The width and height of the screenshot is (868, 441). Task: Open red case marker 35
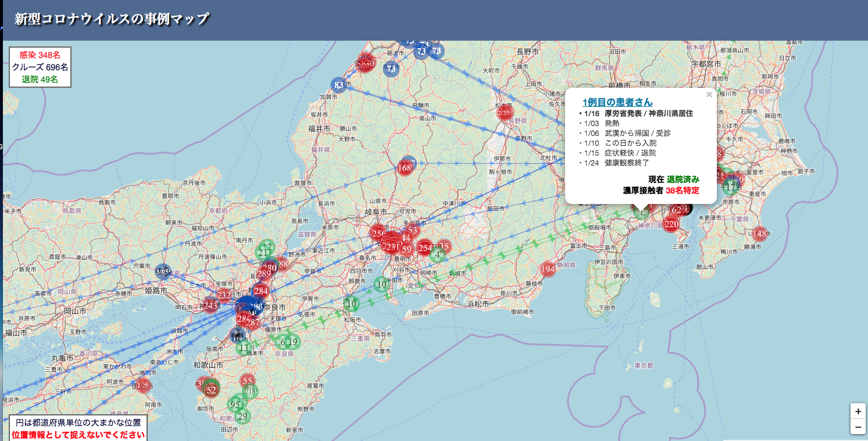[444, 247]
